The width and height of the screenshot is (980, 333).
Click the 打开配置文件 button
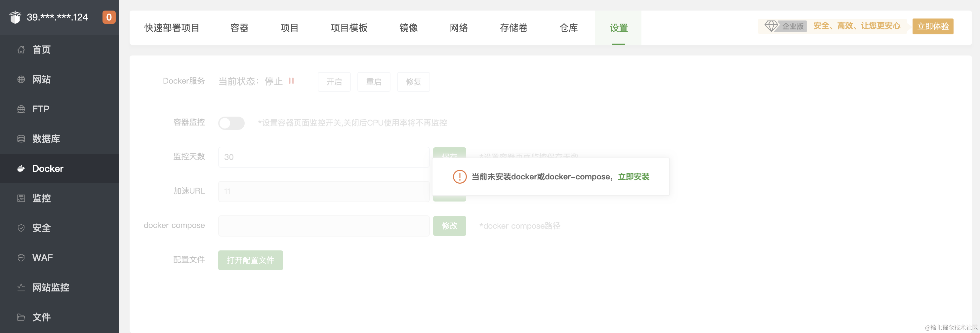[x=250, y=260]
